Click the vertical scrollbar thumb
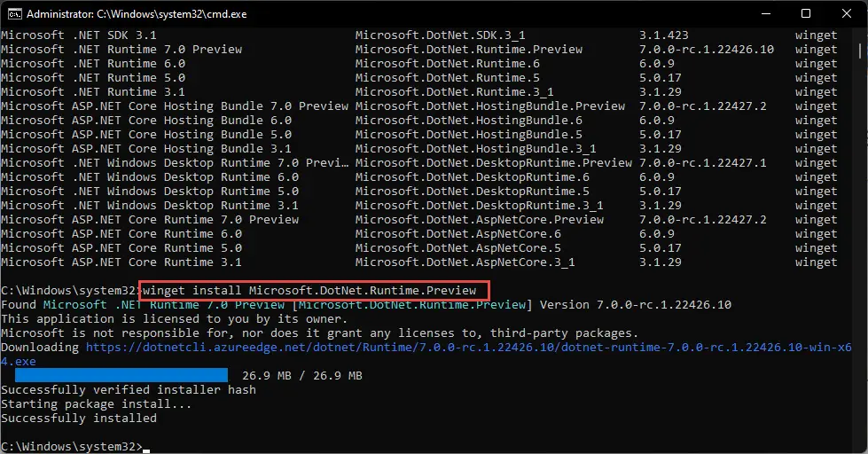The image size is (868, 454). pos(860,51)
